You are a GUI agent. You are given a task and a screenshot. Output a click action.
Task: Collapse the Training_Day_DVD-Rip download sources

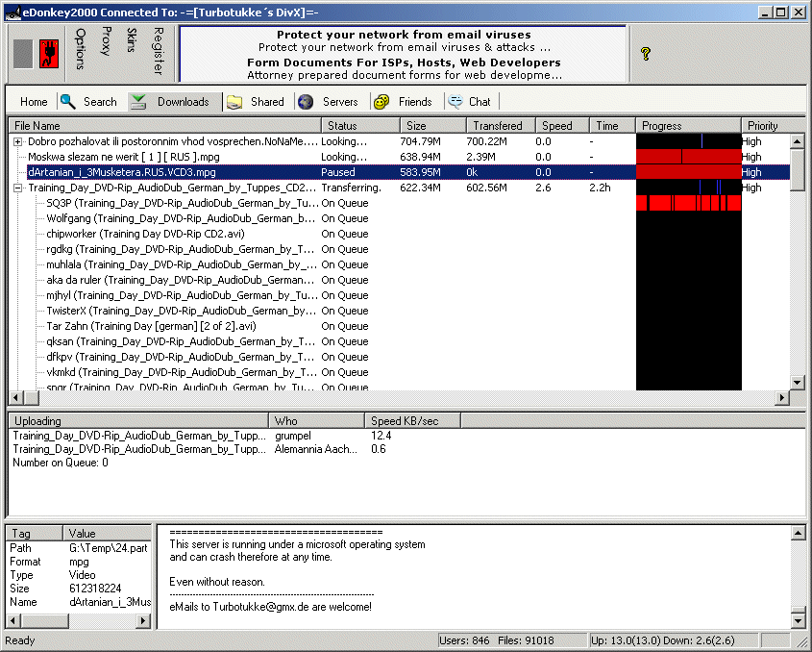[17, 188]
